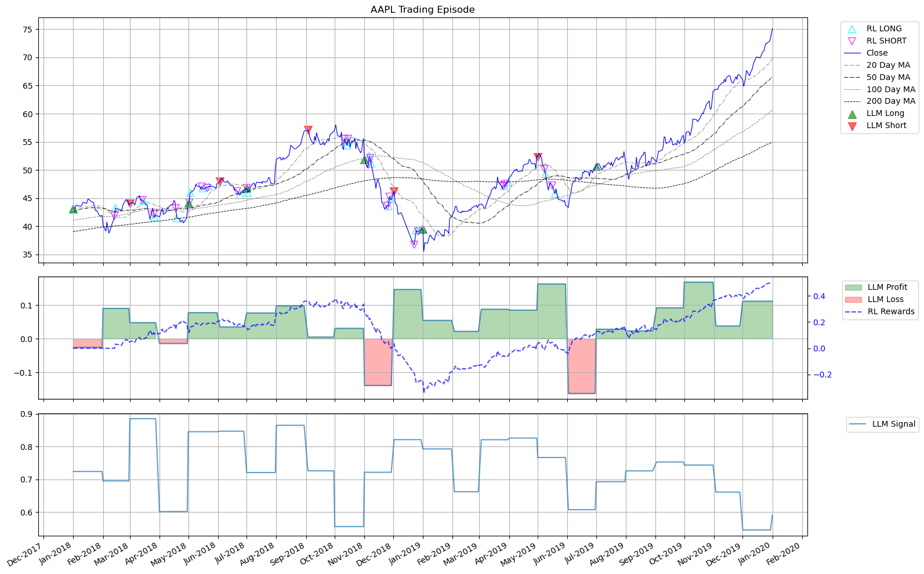Click the 100 Day MA legend entry
924x574 pixels.
(x=880, y=89)
